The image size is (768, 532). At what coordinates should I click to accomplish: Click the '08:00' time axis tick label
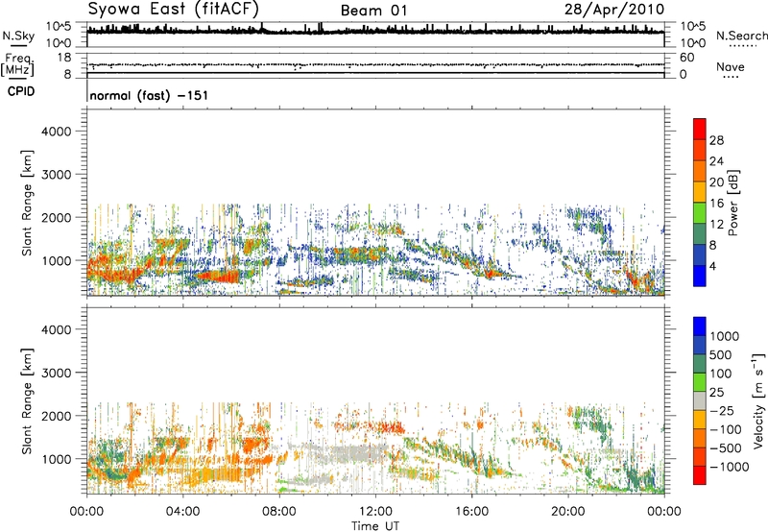279,512
